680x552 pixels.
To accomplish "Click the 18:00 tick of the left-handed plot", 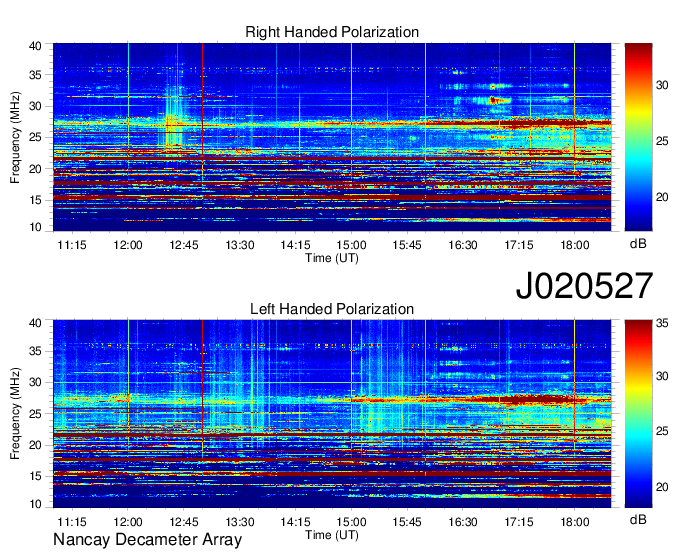I will (575, 522).
